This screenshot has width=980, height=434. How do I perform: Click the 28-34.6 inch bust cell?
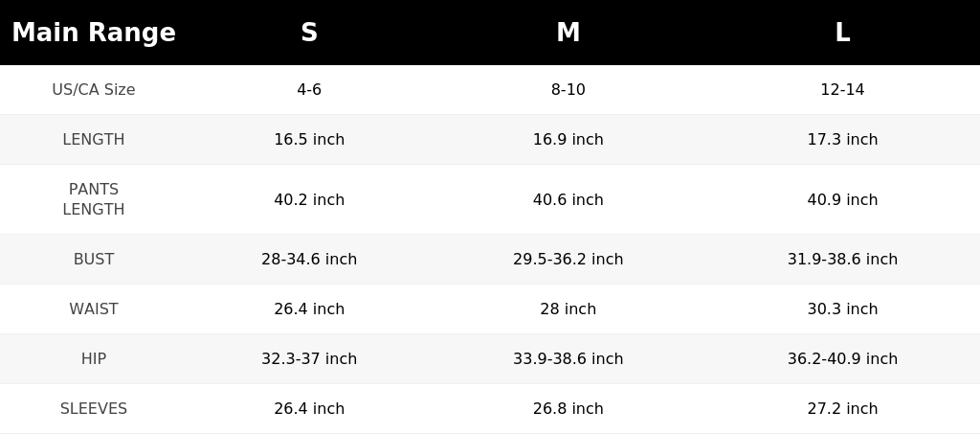coord(309,259)
